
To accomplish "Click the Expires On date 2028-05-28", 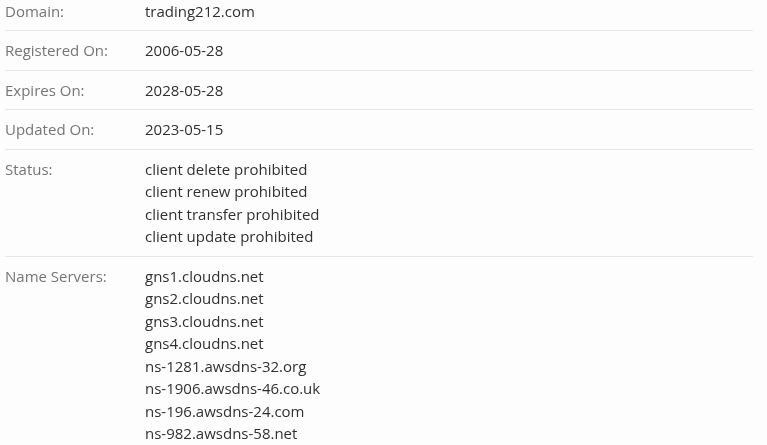I will (x=184, y=91).
